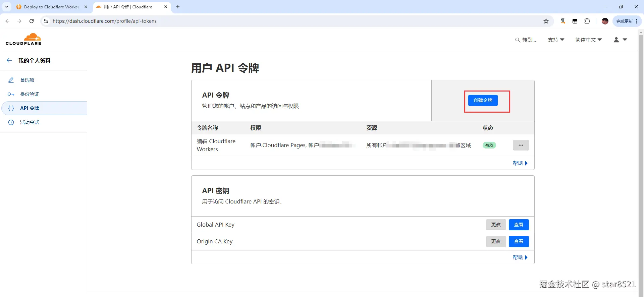Reload the page
644x297 pixels.
pos(32,21)
